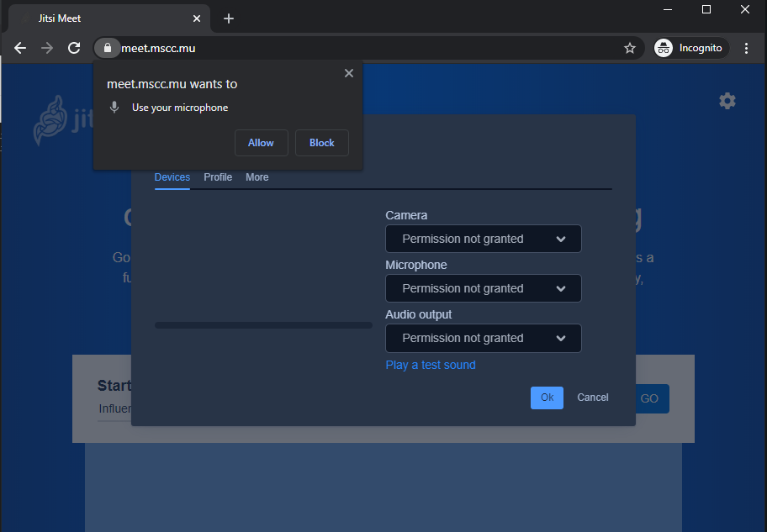Image resolution: width=767 pixels, height=532 pixels.
Task: Play a test sound
Action: [430, 365]
